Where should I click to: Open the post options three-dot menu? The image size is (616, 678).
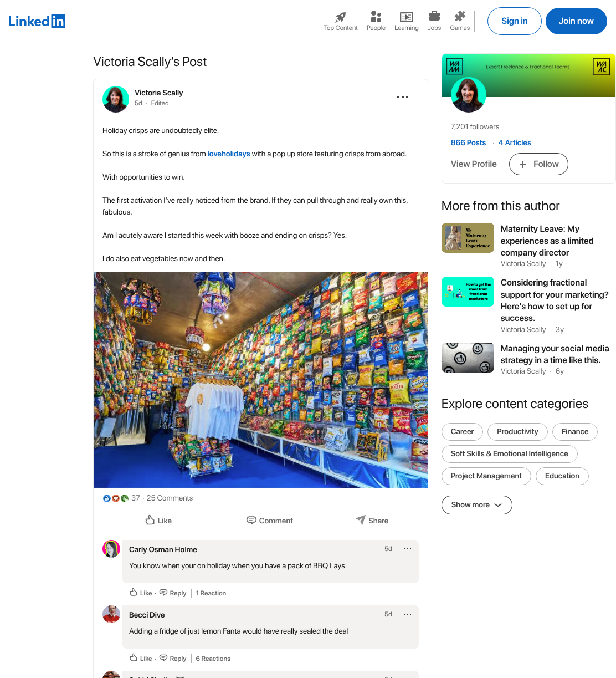(x=403, y=97)
